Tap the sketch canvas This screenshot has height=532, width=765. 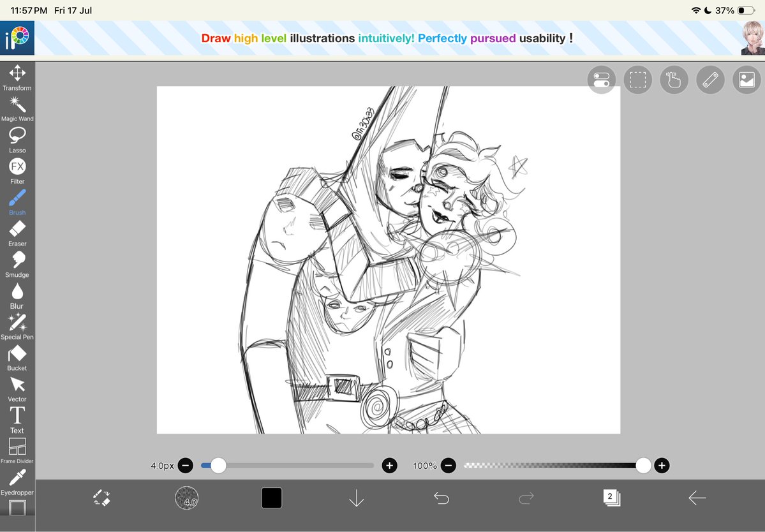pos(389,260)
